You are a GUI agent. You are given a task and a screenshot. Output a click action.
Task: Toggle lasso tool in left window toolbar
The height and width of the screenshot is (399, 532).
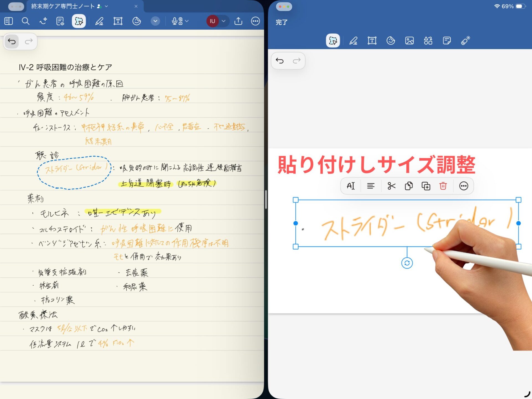(79, 21)
